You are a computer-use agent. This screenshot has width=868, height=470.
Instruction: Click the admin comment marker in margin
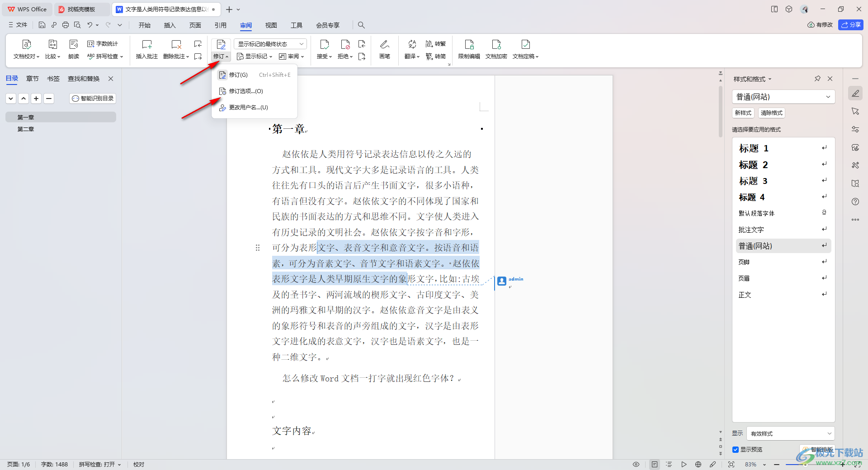[502, 281]
